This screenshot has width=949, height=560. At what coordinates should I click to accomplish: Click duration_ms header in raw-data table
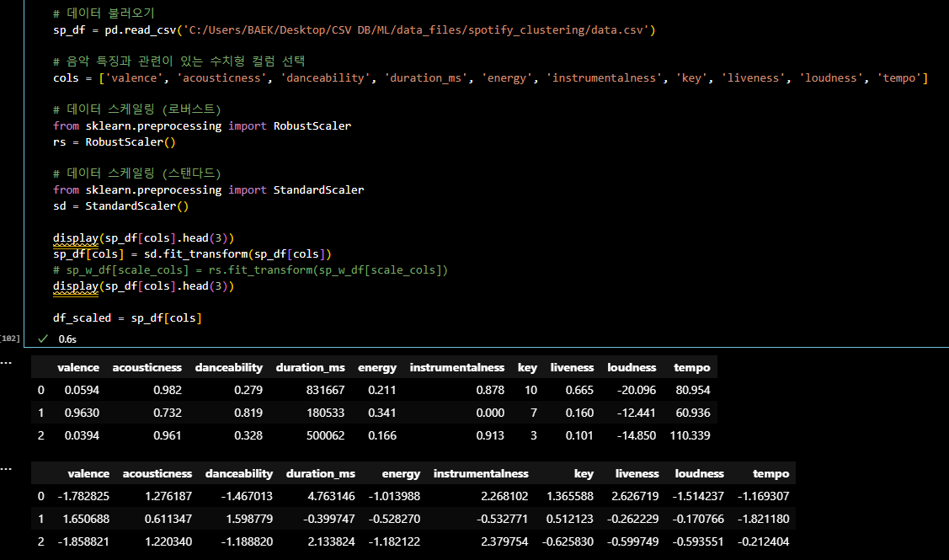pos(311,367)
